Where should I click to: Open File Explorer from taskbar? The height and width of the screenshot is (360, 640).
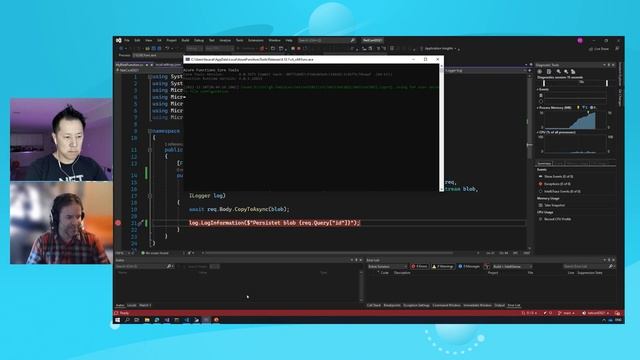click(x=147, y=320)
